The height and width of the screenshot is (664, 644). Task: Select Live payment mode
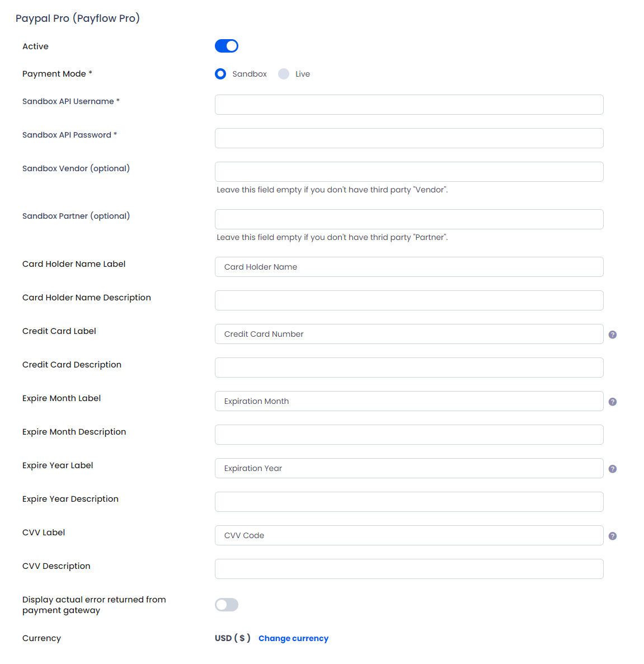pos(284,74)
